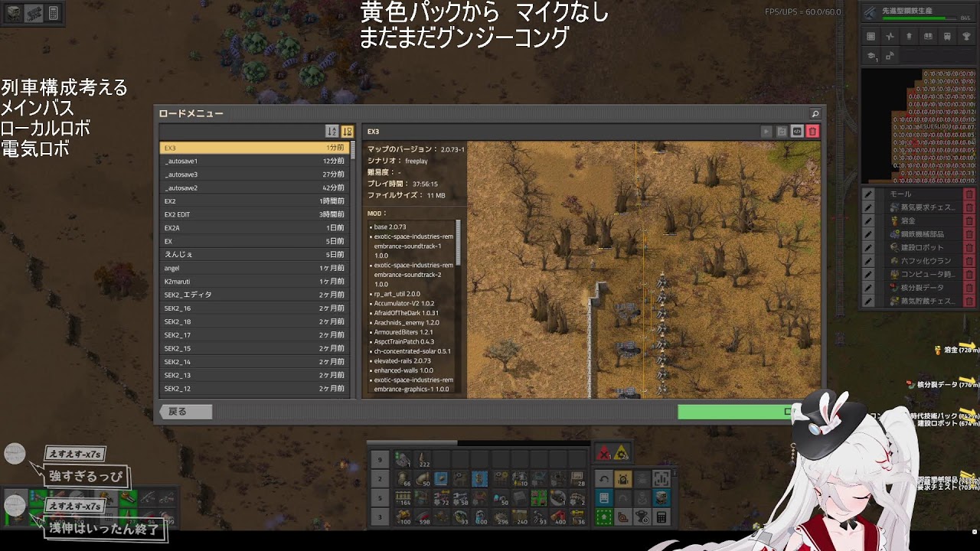Click the open book icon in top-right row

pyautogui.click(x=928, y=37)
